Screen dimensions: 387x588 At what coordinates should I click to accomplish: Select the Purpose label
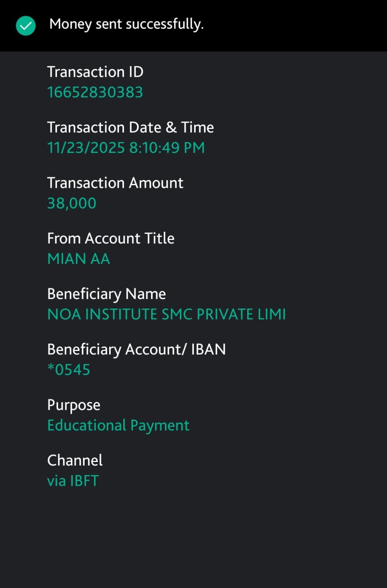74,405
